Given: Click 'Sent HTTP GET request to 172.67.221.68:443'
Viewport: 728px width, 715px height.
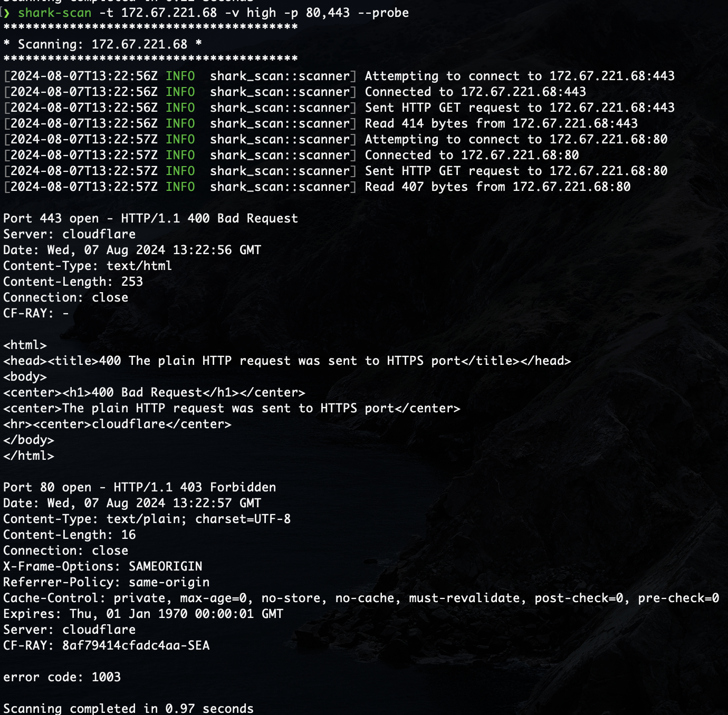Looking at the screenshot, I should (x=520, y=108).
